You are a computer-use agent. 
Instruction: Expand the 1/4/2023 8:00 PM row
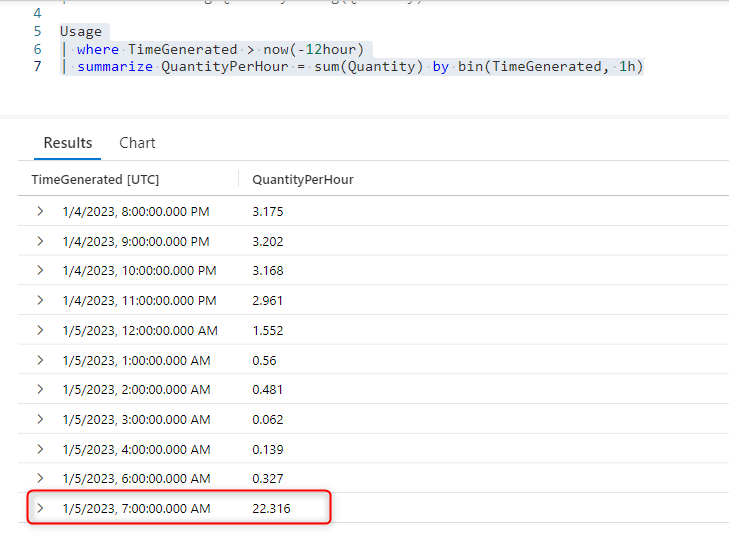(x=41, y=212)
